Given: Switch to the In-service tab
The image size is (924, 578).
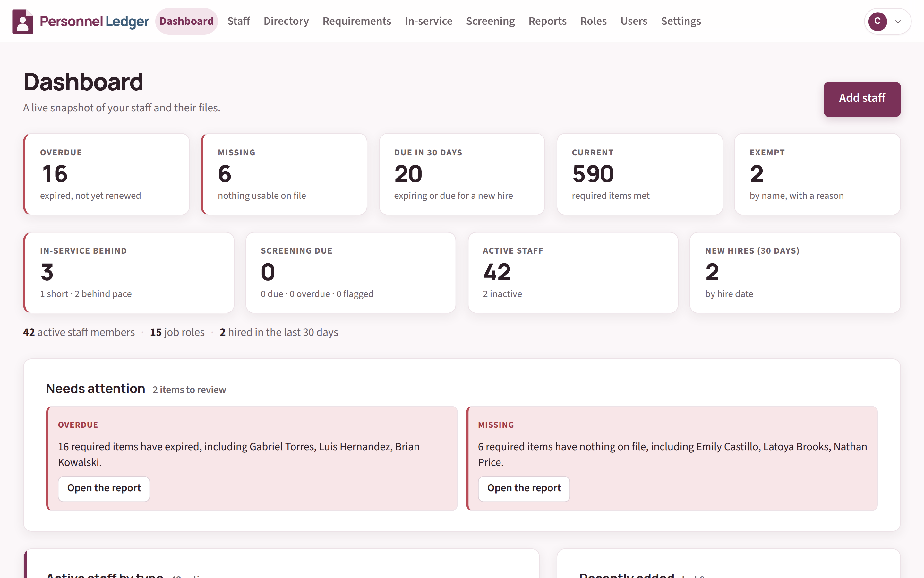Looking at the screenshot, I should 428,21.
